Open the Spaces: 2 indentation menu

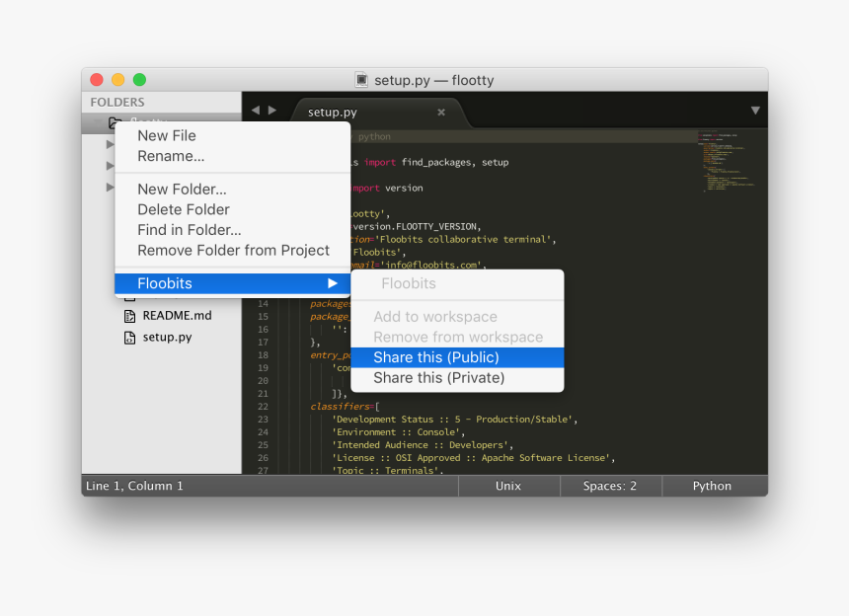[610, 486]
